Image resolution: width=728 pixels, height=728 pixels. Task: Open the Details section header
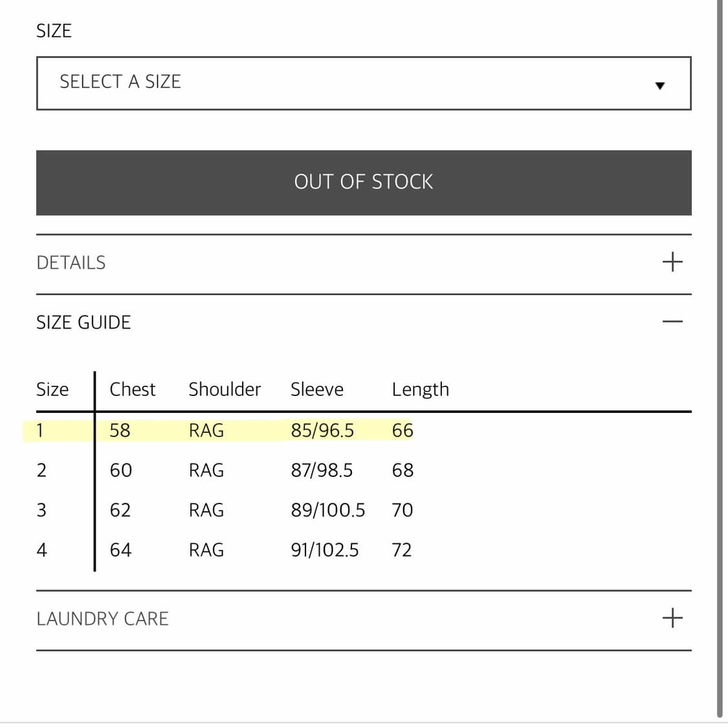71,263
